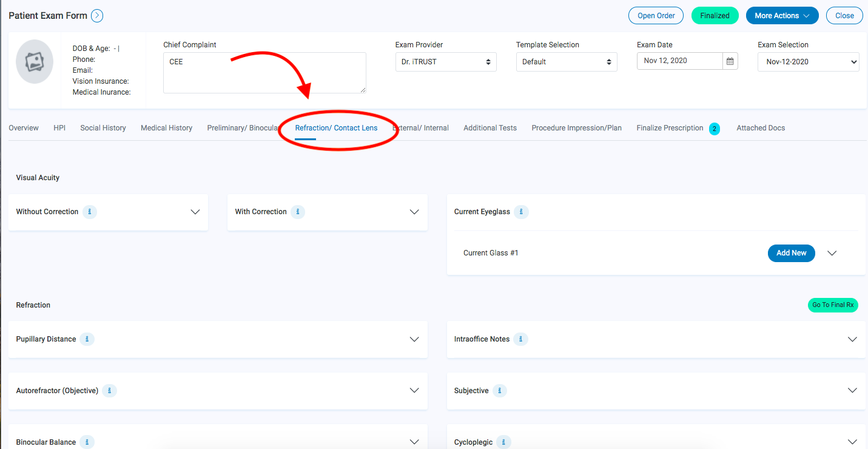Click the info icon beside Current Eyeglass

[521, 212]
